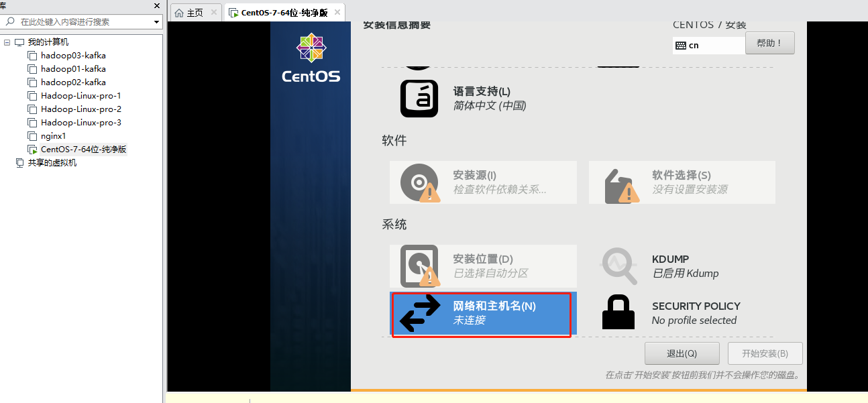Click the library search input field
Image resolution: width=868 pixels, height=403 pixels.
(x=81, y=21)
